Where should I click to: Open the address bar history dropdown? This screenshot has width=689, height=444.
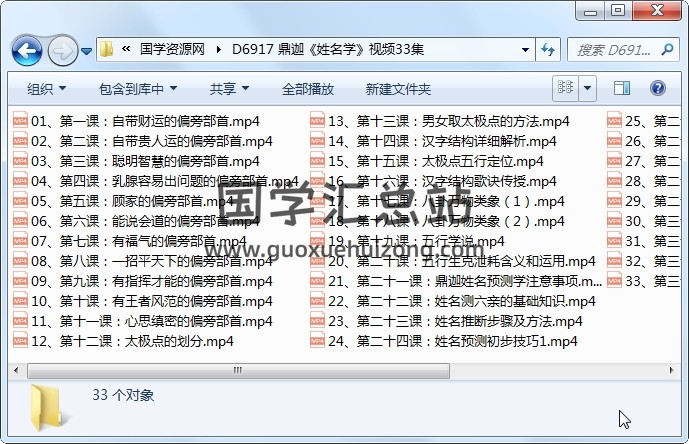coord(525,50)
